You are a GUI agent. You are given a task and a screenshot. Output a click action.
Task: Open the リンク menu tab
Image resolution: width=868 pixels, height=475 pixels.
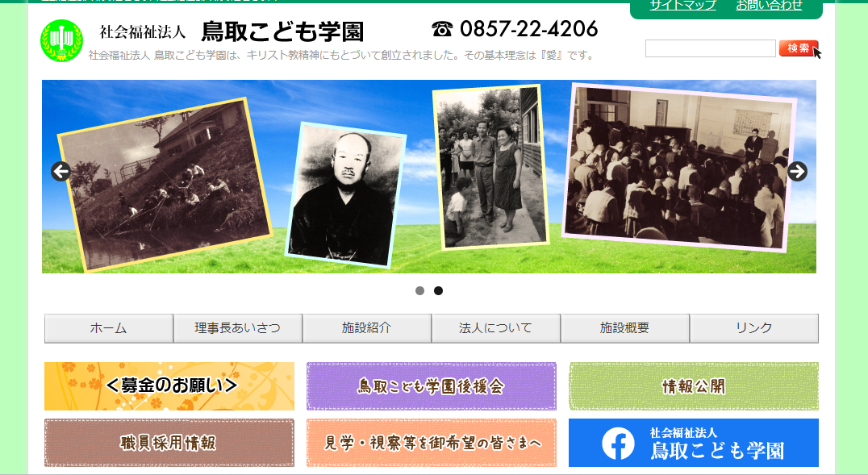(754, 328)
